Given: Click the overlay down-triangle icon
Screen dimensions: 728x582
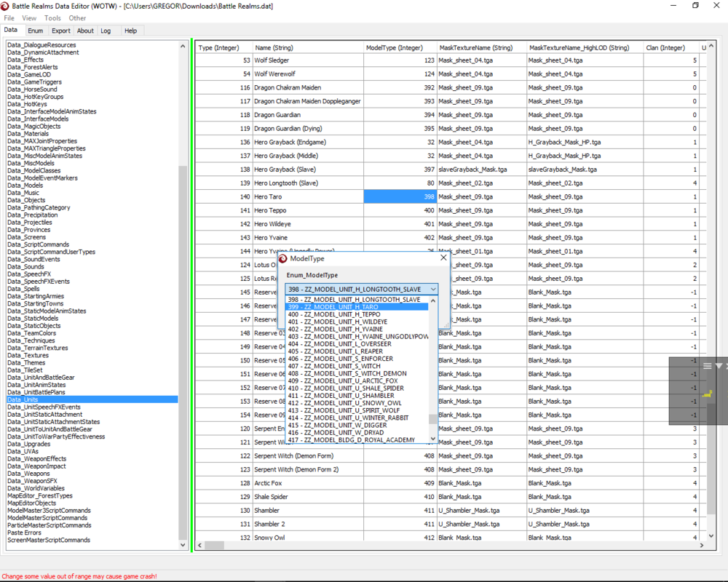Looking at the screenshot, I should 719,366.
